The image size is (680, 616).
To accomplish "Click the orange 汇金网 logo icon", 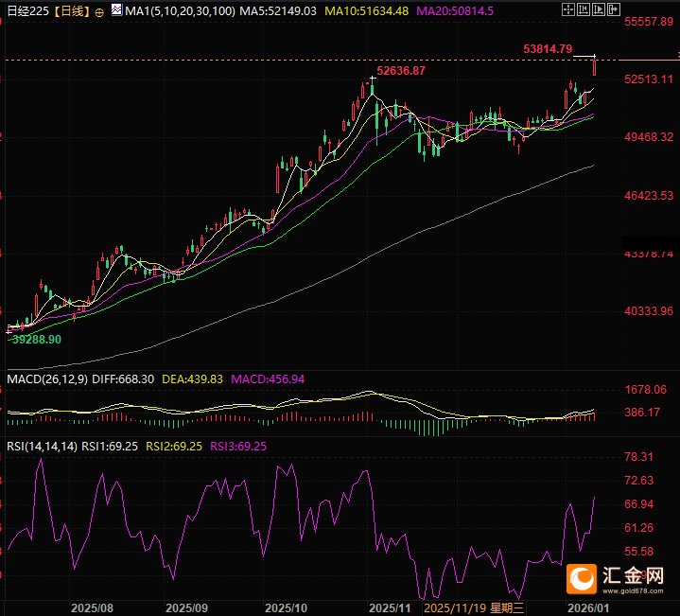I will pos(580,577).
